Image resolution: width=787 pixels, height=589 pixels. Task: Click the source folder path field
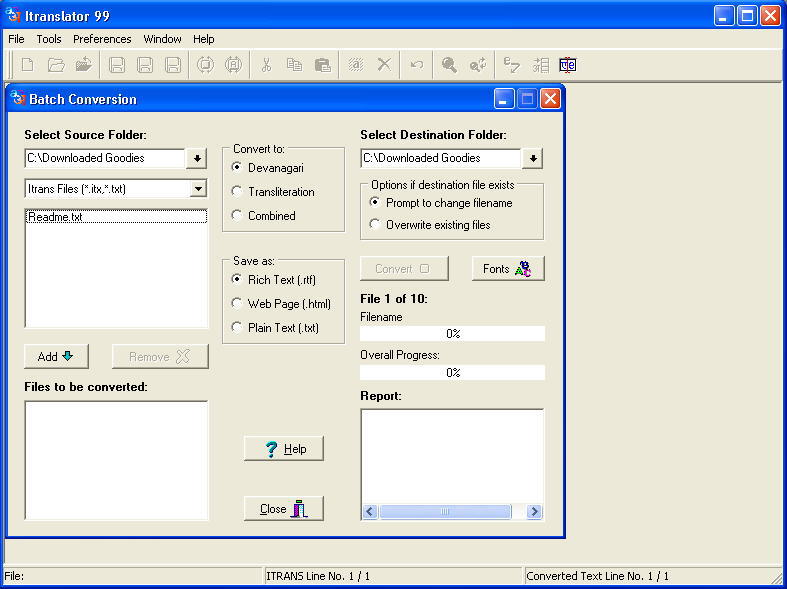point(105,158)
